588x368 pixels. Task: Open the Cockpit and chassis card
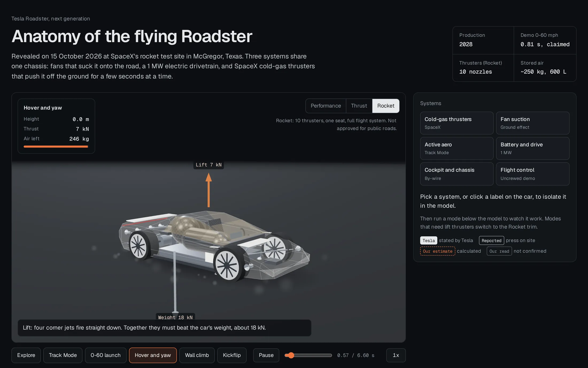[457, 174]
